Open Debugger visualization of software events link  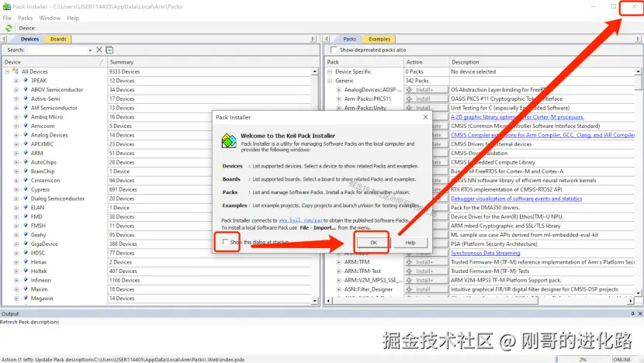click(516, 199)
